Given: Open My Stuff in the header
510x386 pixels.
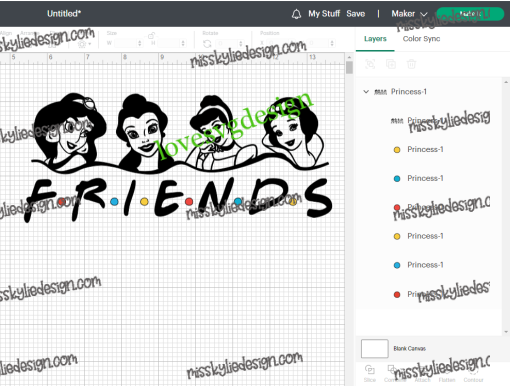Looking at the screenshot, I should 324,14.
